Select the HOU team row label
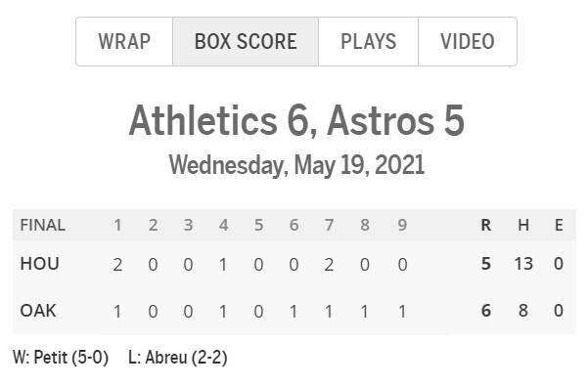 click(40, 264)
